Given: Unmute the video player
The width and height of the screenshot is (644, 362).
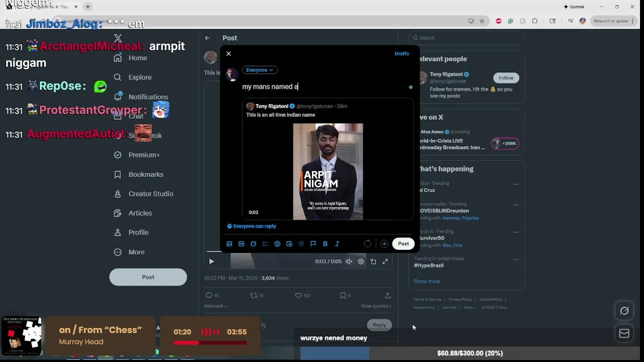Looking at the screenshot, I should pos(349,261).
